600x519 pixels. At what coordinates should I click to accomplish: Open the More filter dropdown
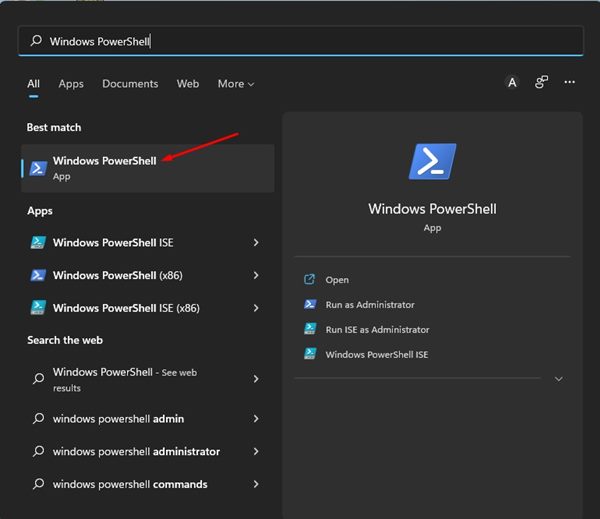(x=236, y=83)
